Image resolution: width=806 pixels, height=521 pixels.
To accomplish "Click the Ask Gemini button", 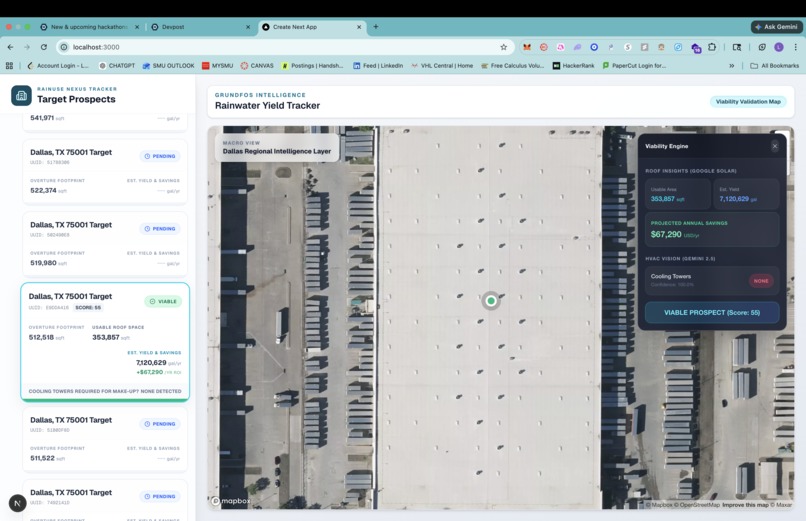I will [x=776, y=27].
